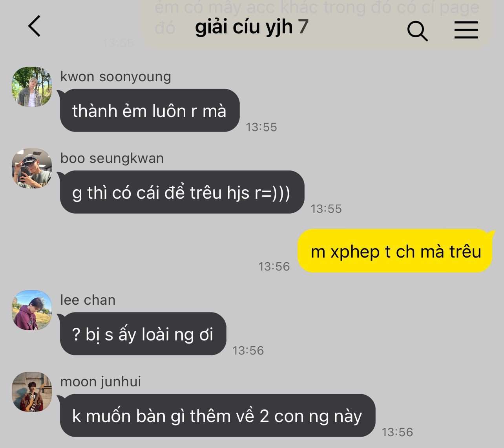Open the hamburger menu icon
504x448 pixels.
coord(466,30)
